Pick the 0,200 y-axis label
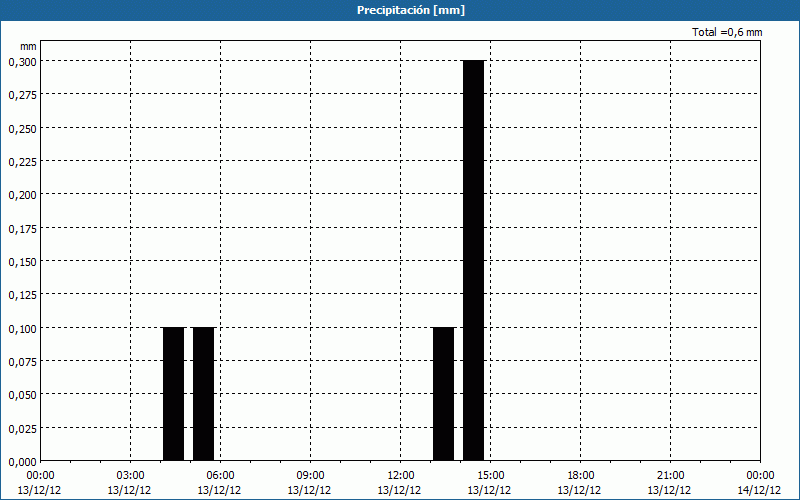Screen dimensions: 800x500 tap(22, 195)
